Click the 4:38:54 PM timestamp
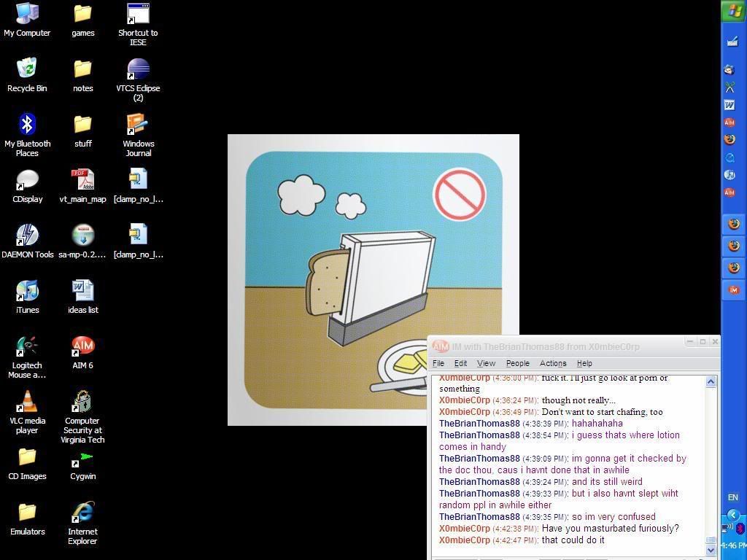The width and height of the screenshot is (747, 560). (546, 435)
